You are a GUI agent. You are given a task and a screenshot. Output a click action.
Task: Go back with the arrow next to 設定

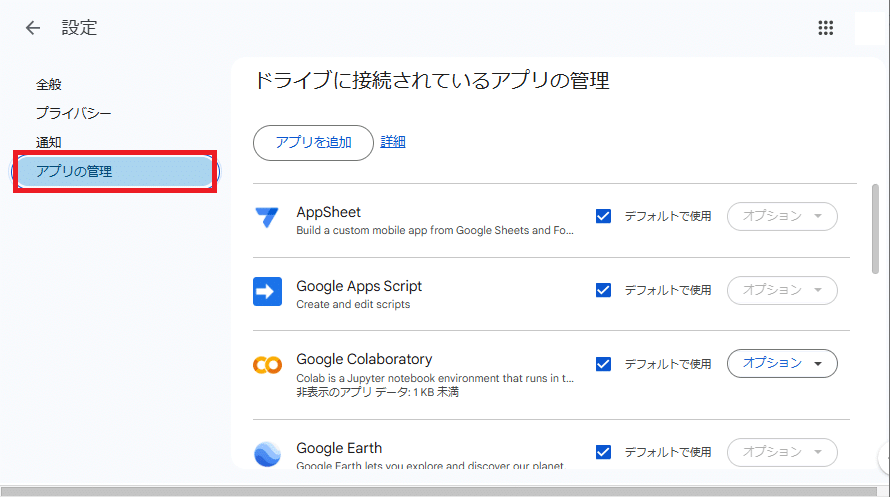tap(33, 27)
